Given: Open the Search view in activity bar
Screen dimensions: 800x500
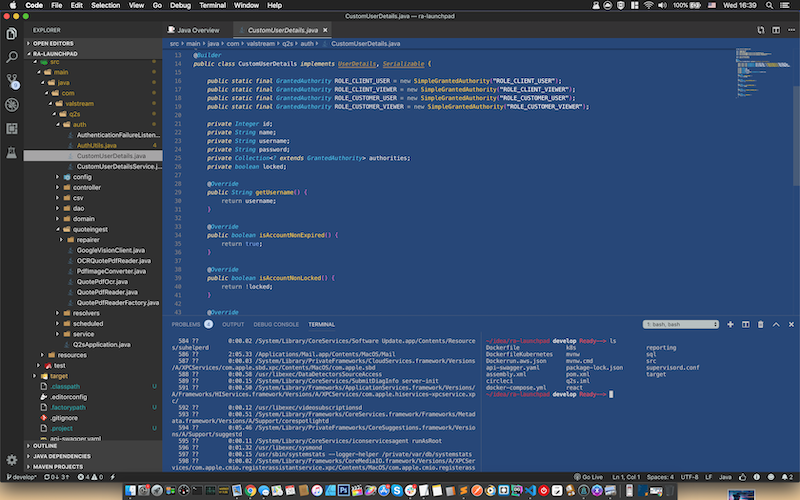Looking at the screenshot, I should 12,57.
